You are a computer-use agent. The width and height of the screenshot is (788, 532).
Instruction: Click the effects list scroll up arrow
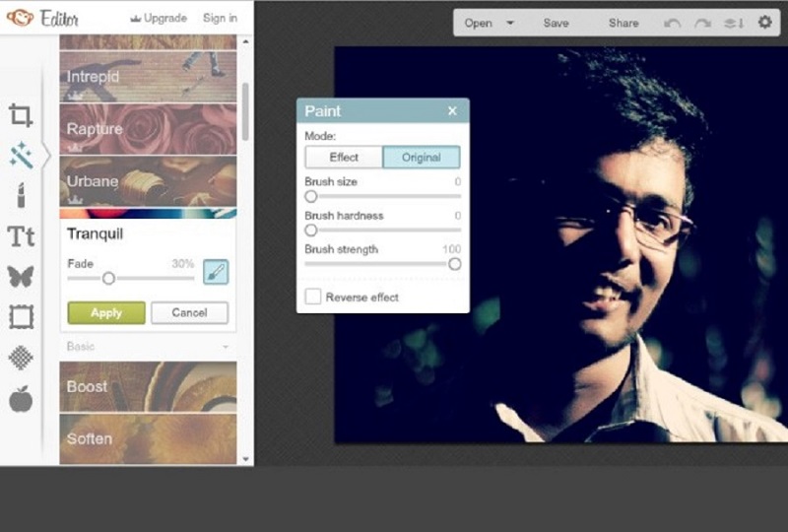pos(245,41)
